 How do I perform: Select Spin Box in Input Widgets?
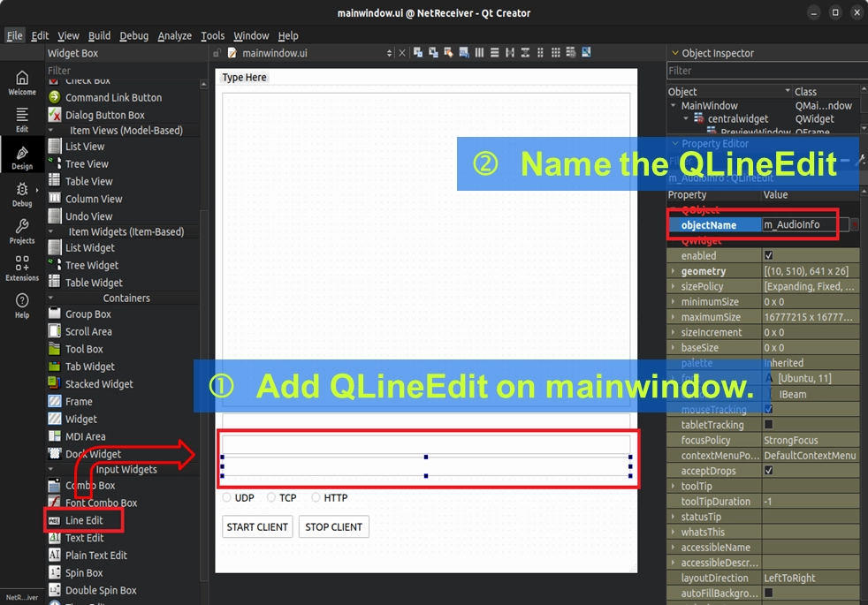84,573
